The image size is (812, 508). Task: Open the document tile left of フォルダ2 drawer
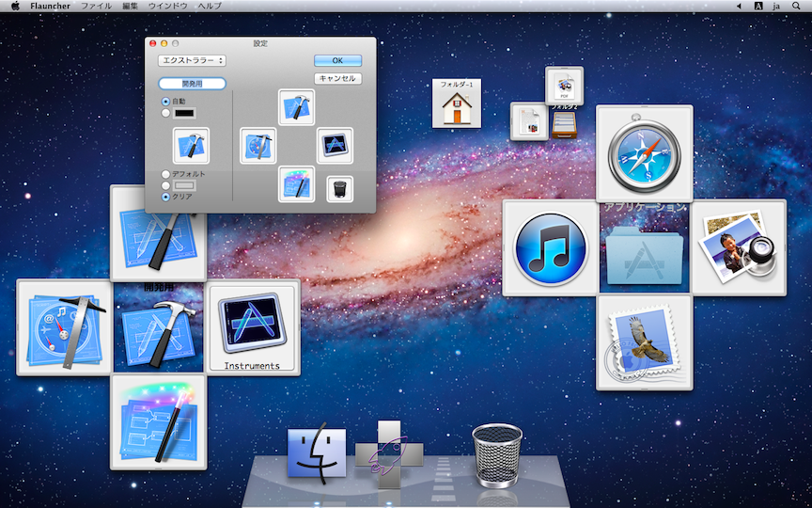tap(529, 121)
